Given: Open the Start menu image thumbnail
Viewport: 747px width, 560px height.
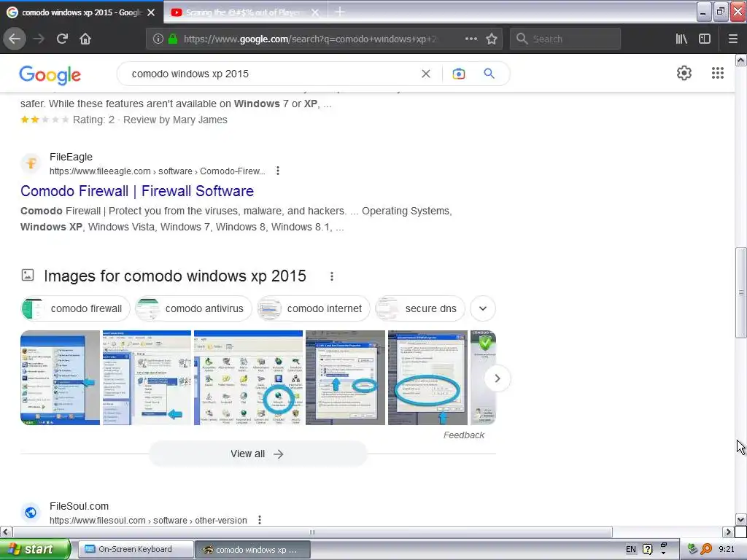Looking at the screenshot, I should click(60, 378).
